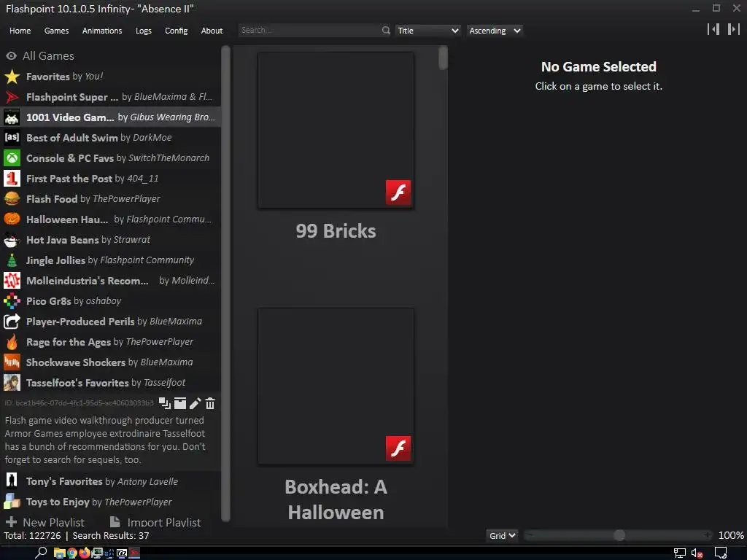Click the All Games eye icon
Image resolution: width=747 pixels, height=560 pixels.
coord(11,55)
